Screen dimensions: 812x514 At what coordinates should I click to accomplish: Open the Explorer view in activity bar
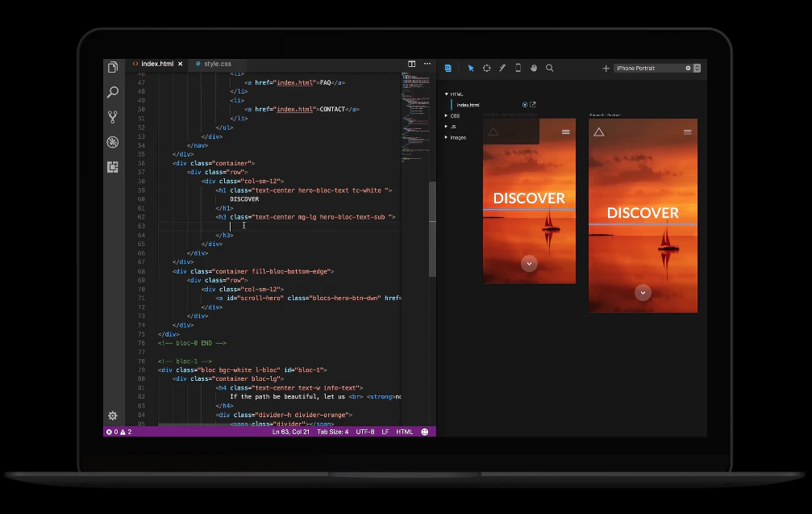(x=113, y=68)
